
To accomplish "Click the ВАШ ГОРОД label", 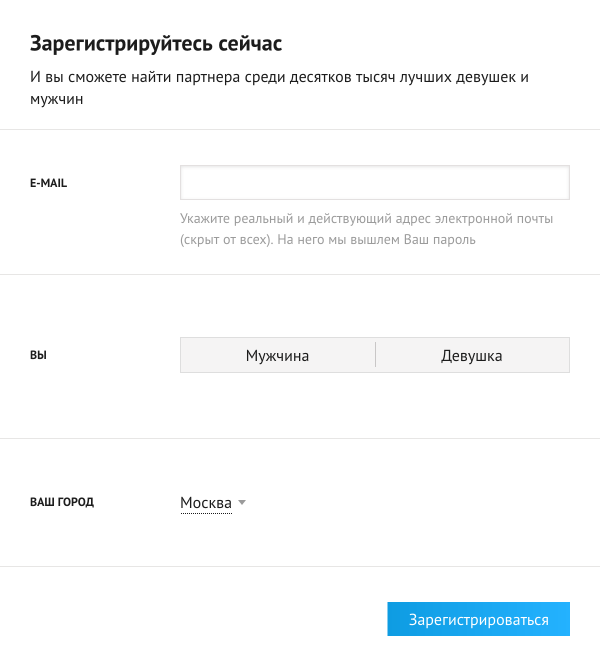I will click(62, 502).
